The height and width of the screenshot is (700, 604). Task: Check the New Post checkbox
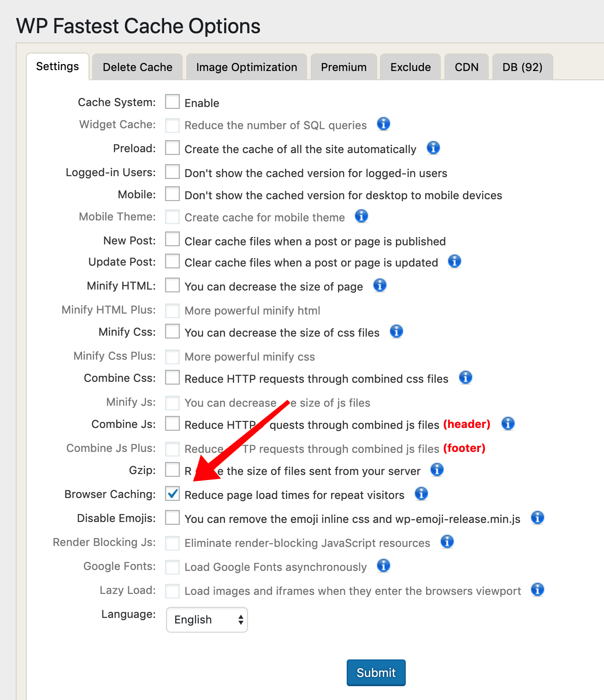(x=172, y=239)
